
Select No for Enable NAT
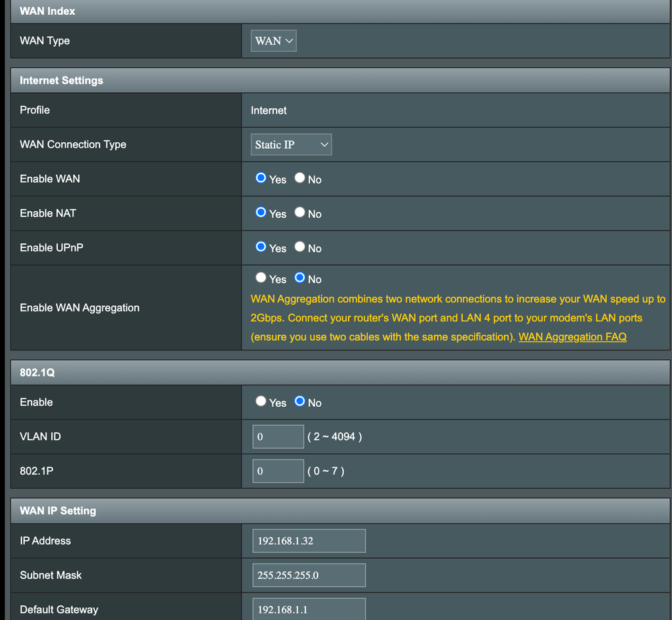pos(300,212)
